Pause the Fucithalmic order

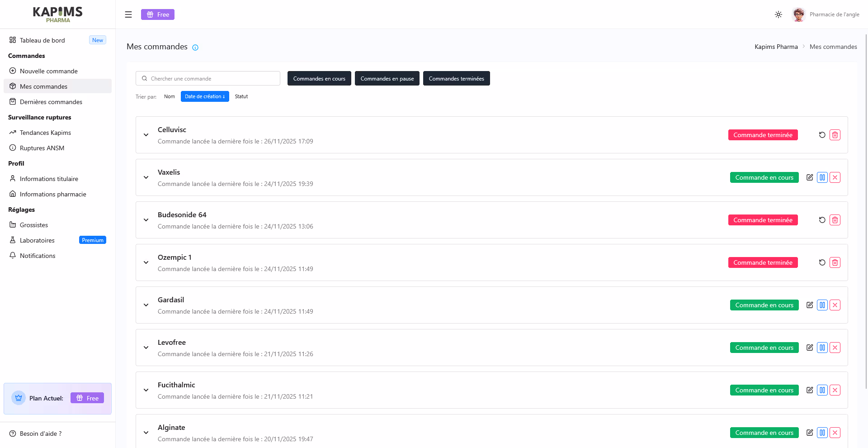coord(822,390)
